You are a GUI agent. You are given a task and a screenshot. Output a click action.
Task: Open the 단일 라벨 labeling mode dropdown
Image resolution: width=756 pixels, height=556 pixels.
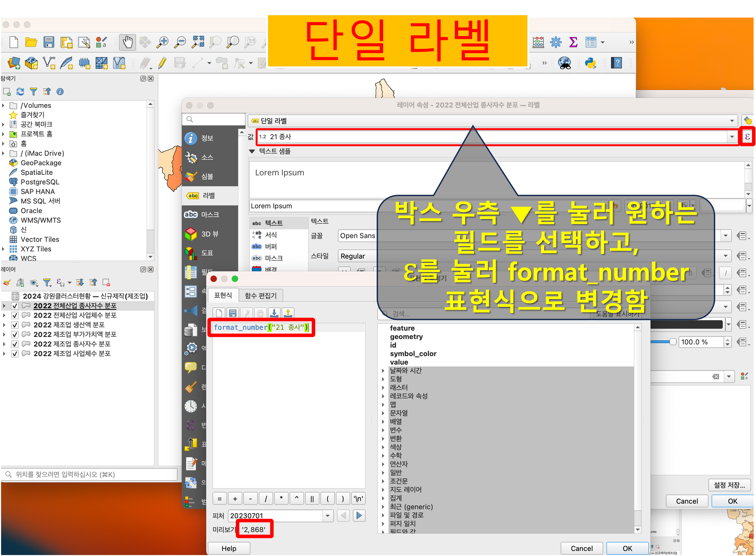point(732,121)
